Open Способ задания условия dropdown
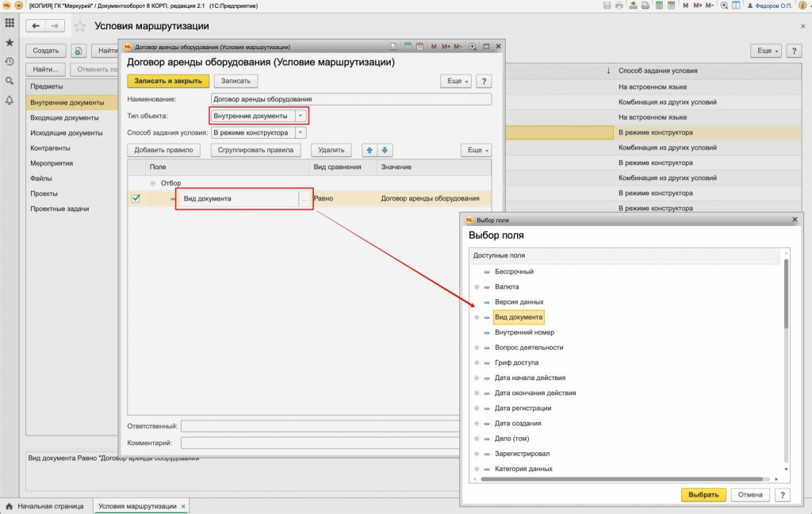 point(300,132)
